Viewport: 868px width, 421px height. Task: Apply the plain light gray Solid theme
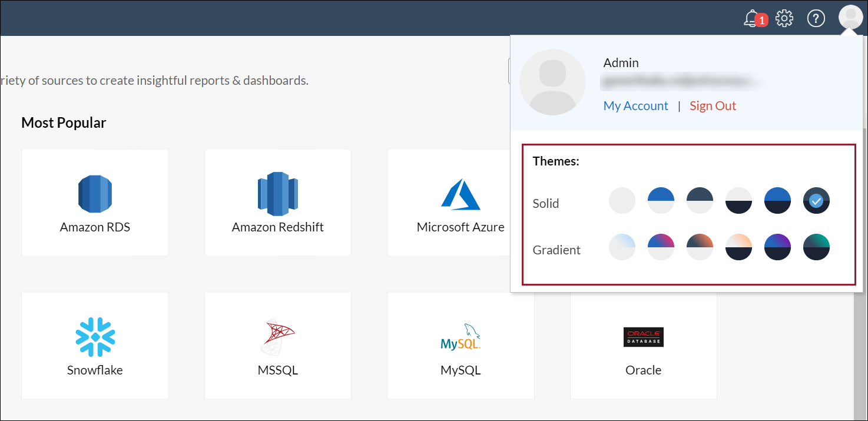coord(622,201)
